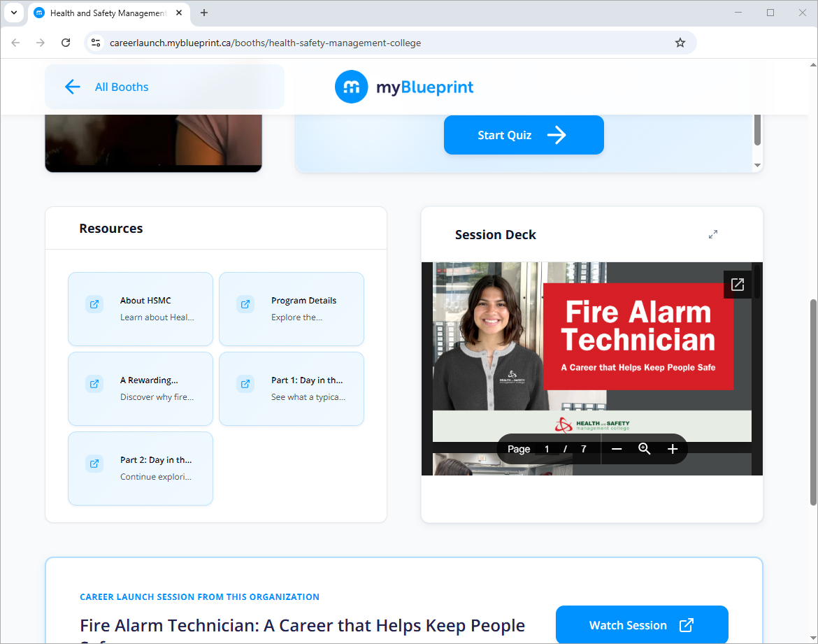Reload the page using the refresh icon
818x644 pixels.
[66, 43]
